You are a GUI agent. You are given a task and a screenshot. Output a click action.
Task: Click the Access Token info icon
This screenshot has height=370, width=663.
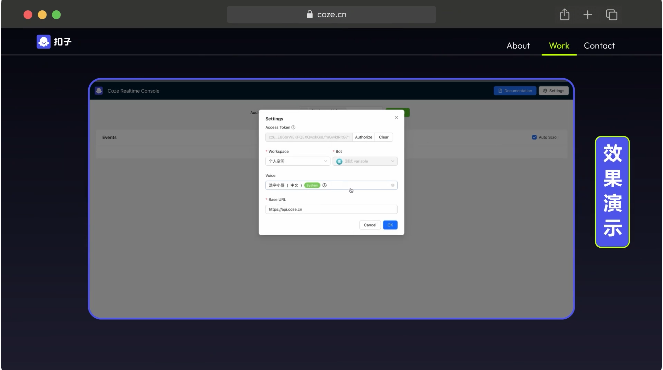pos(293,127)
